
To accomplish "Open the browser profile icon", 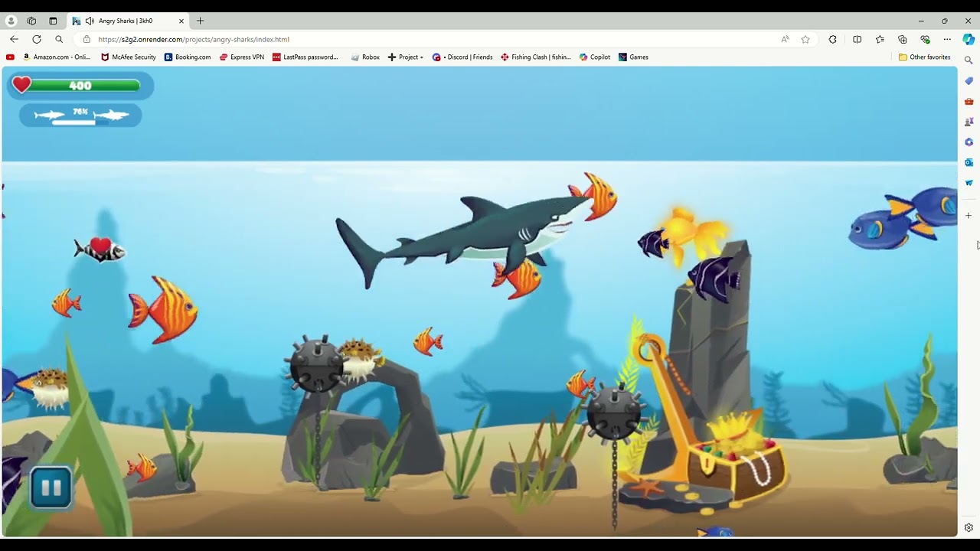I will coord(11,21).
